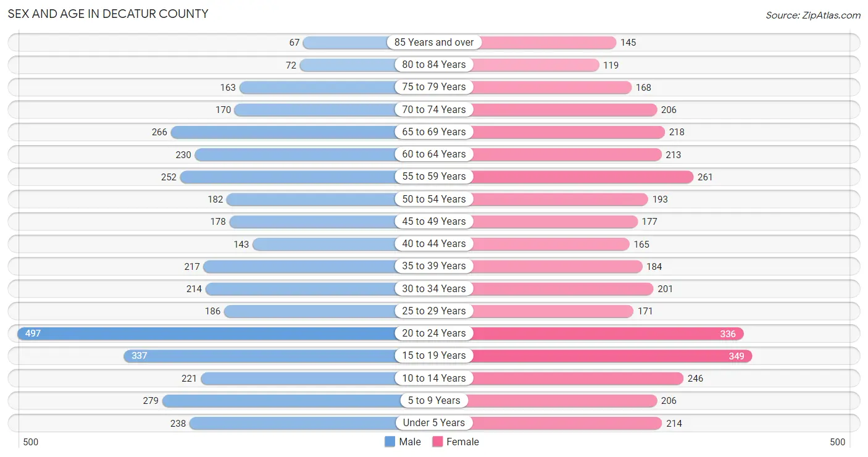
Task: Toggle the Female legend label
Action: point(463,442)
